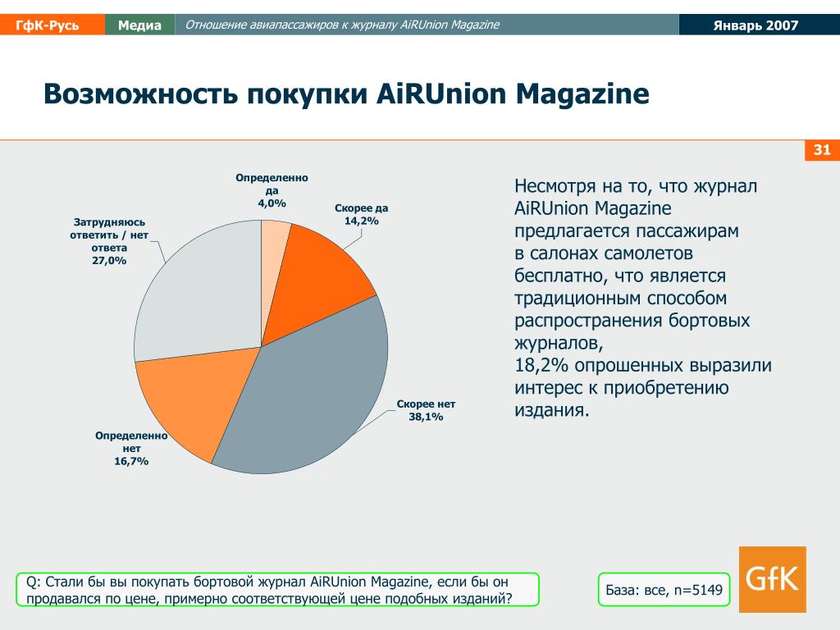Click the 'Определенно нет 16,7%' pie label
This screenshot has width=840, height=630.
coord(131,449)
